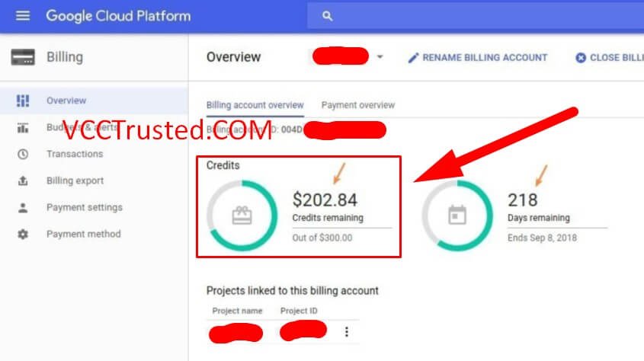
Task: Click the search magnifier icon
Action: [x=328, y=17]
